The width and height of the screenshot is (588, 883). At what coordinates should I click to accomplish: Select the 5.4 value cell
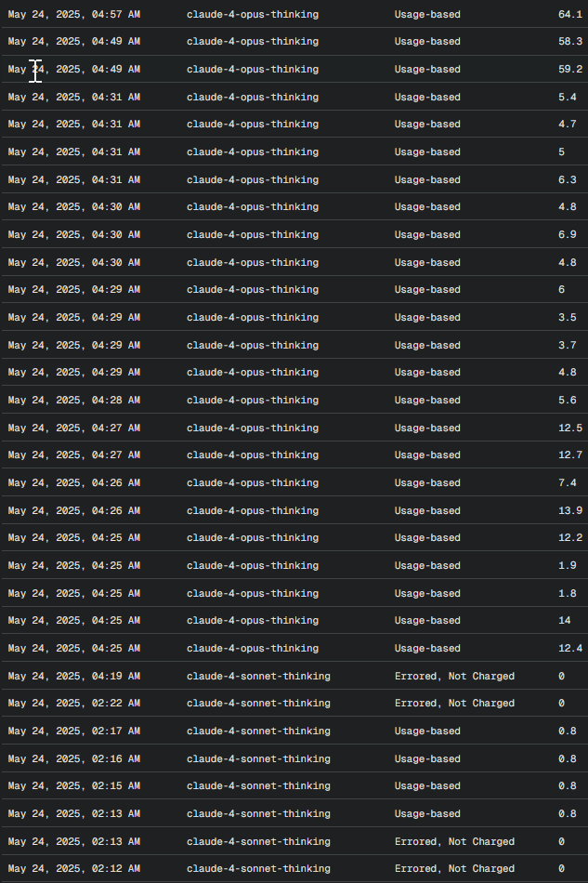568,97
